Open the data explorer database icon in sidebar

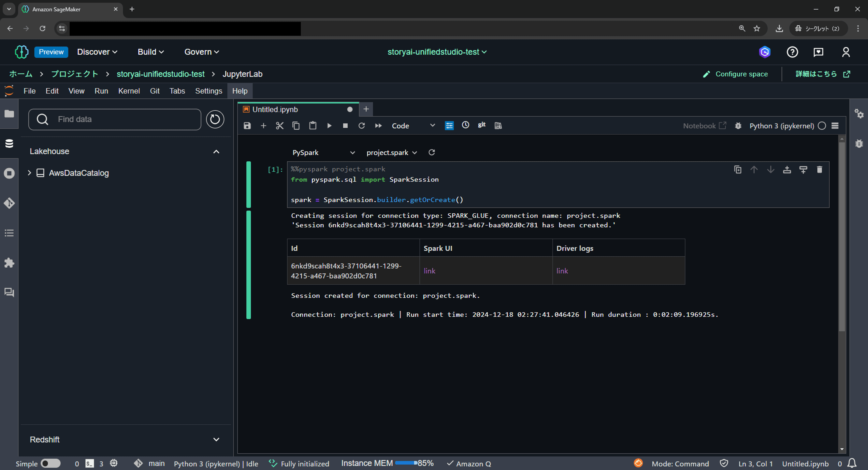coord(9,144)
